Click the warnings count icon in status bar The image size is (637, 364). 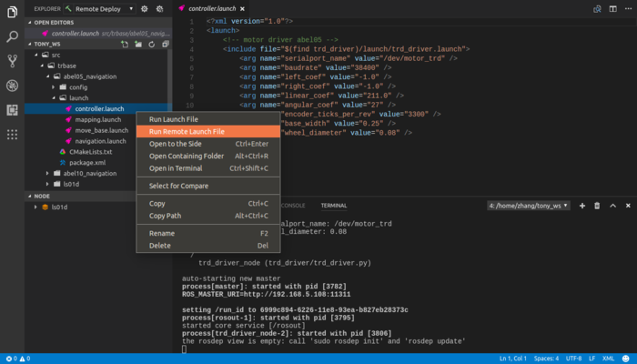pyautogui.click(x=25, y=359)
